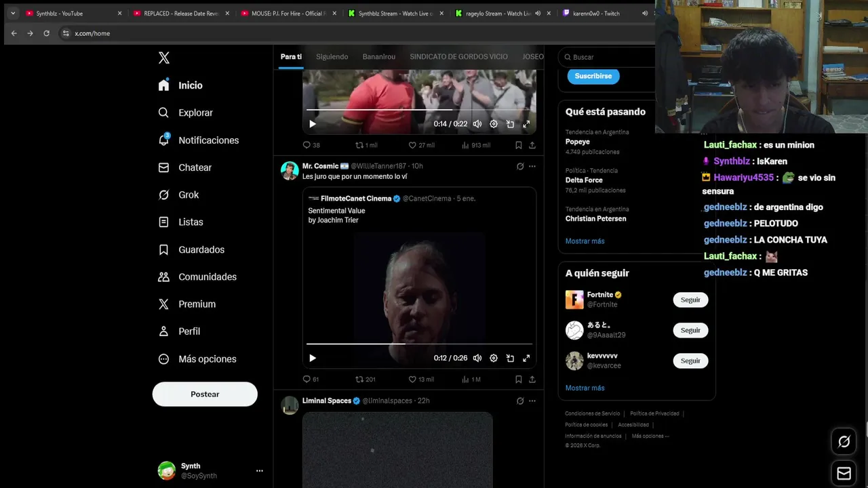This screenshot has height=488, width=868.
Task: Click the X logo in sidebar
Action: click(x=164, y=58)
